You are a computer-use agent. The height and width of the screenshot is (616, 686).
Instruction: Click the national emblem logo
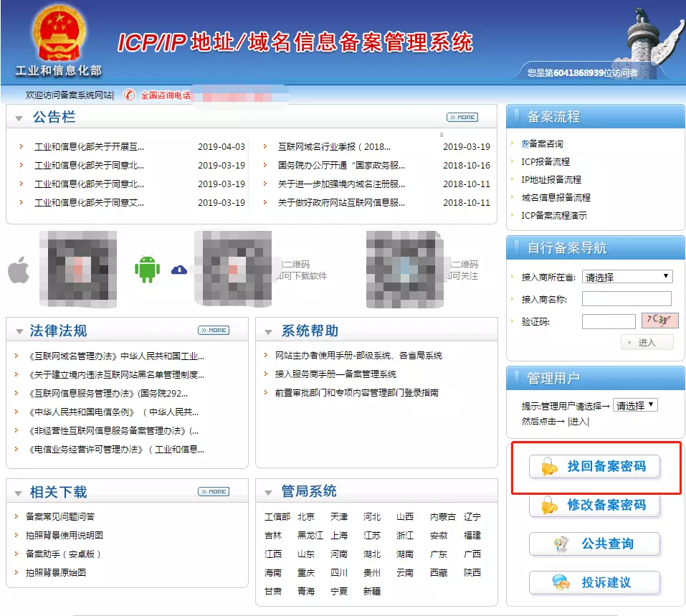pyautogui.click(x=59, y=36)
